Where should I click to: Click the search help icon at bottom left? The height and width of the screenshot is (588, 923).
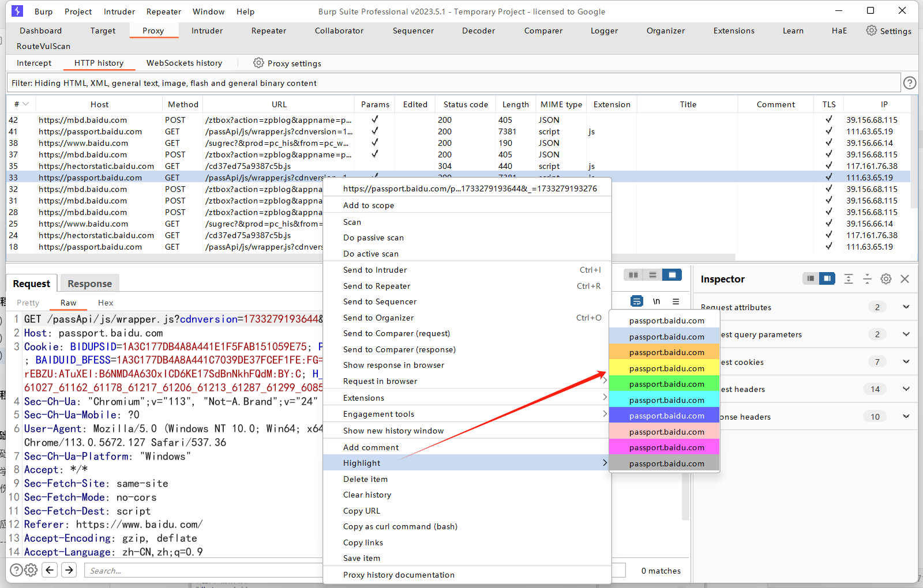17,570
